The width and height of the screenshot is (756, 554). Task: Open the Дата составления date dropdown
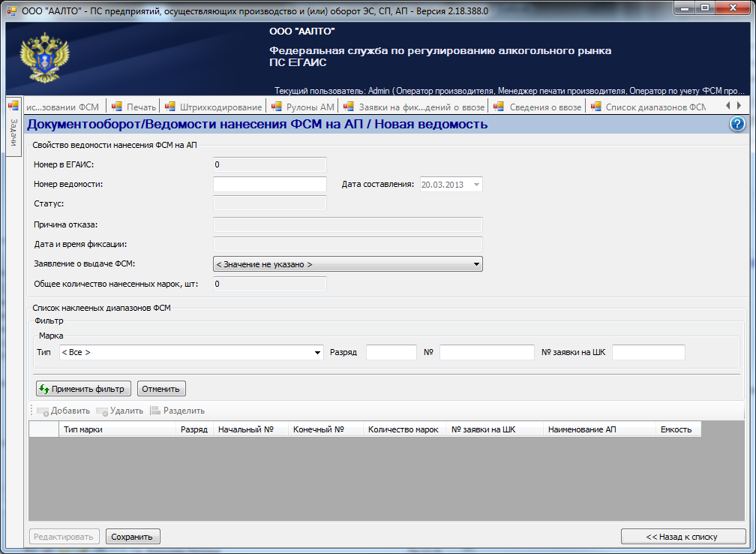click(476, 185)
